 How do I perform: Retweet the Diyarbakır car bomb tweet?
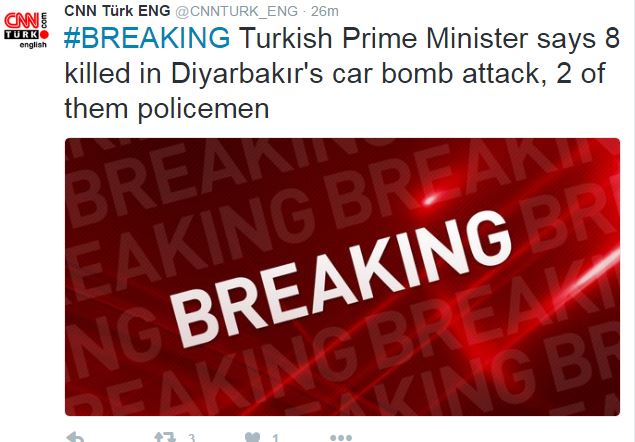point(165,437)
